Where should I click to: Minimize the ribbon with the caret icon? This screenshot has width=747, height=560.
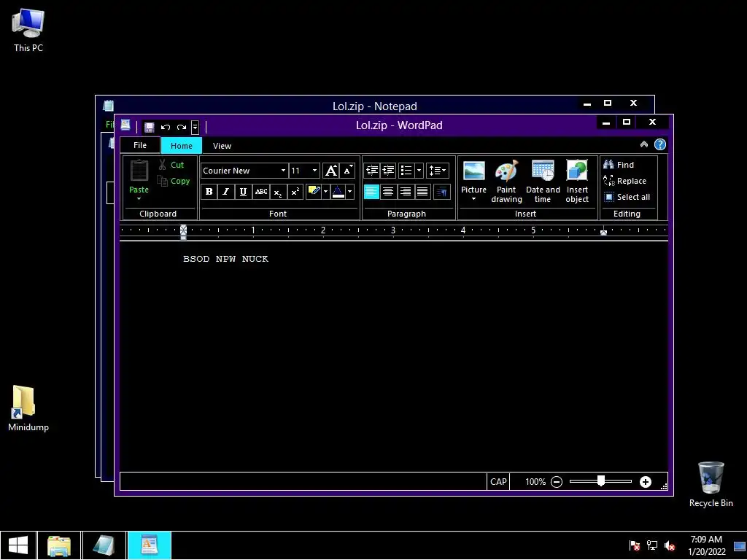click(644, 144)
